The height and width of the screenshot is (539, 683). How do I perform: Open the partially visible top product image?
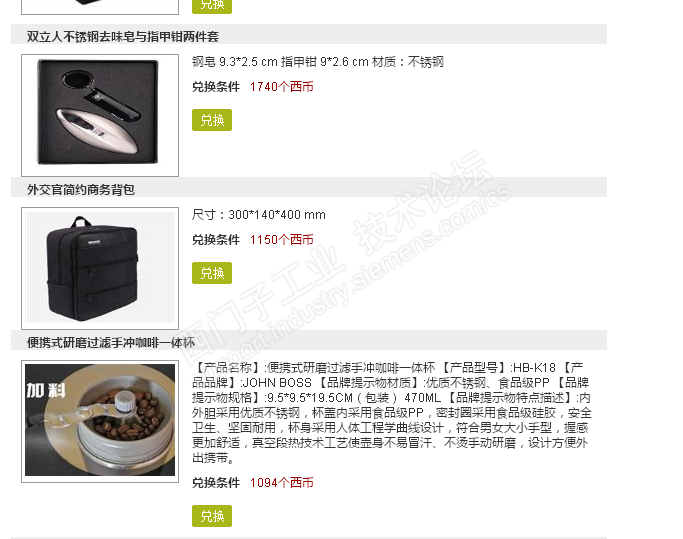100,7
